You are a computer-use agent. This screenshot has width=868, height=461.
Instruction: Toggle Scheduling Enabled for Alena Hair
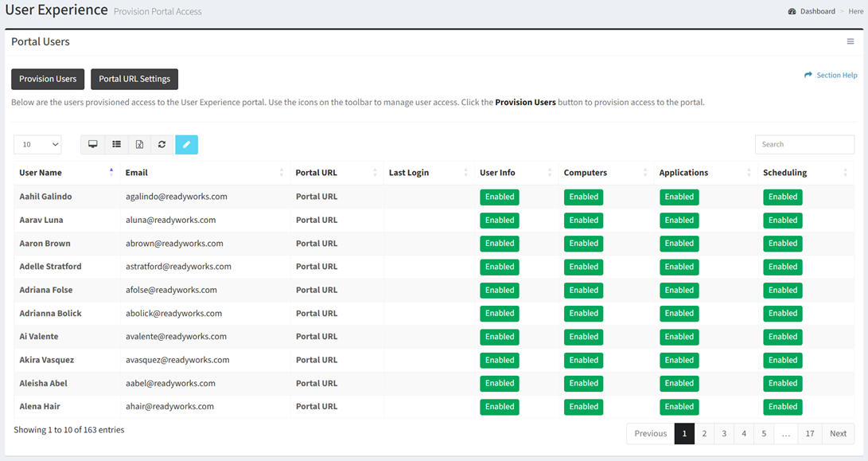(x=782, y=407)
